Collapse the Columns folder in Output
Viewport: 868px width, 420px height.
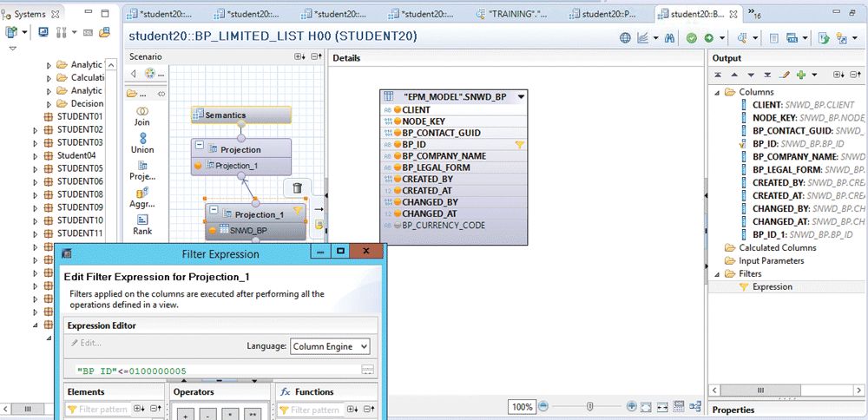click(718, 92)
